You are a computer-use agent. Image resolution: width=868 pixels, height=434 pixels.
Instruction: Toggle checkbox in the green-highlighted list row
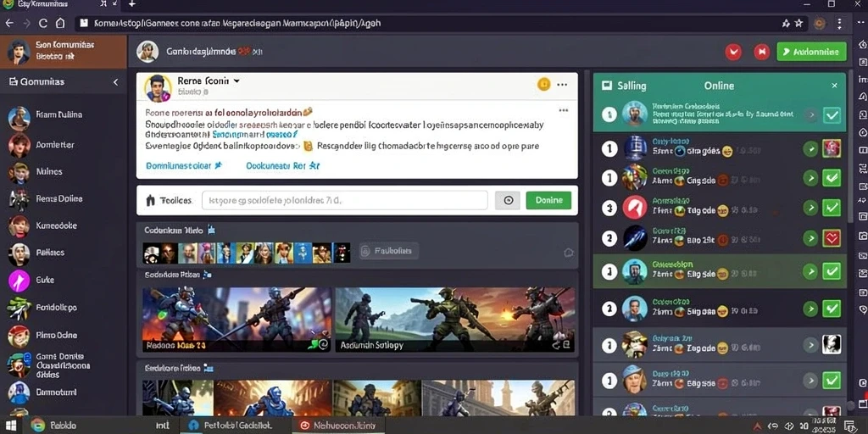832,271
